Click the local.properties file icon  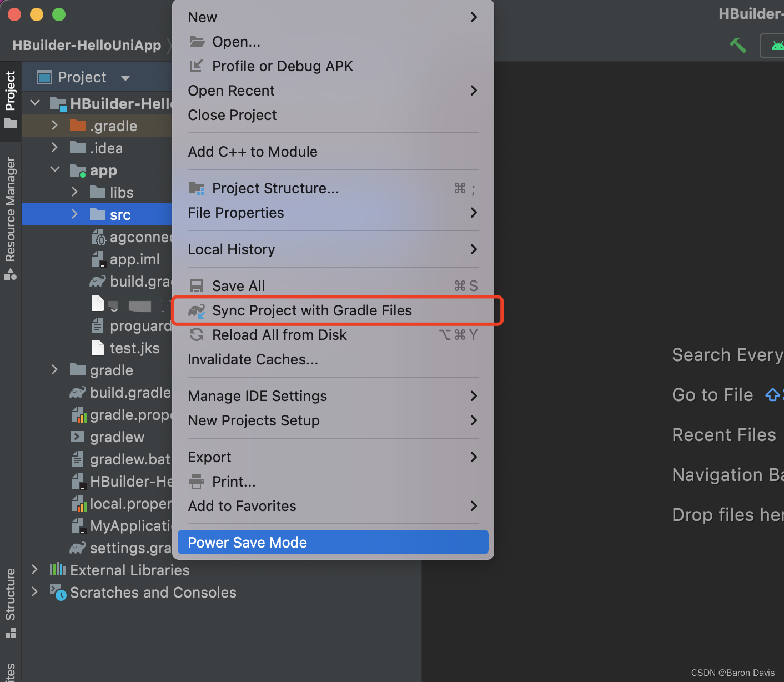tap(79, 504)
